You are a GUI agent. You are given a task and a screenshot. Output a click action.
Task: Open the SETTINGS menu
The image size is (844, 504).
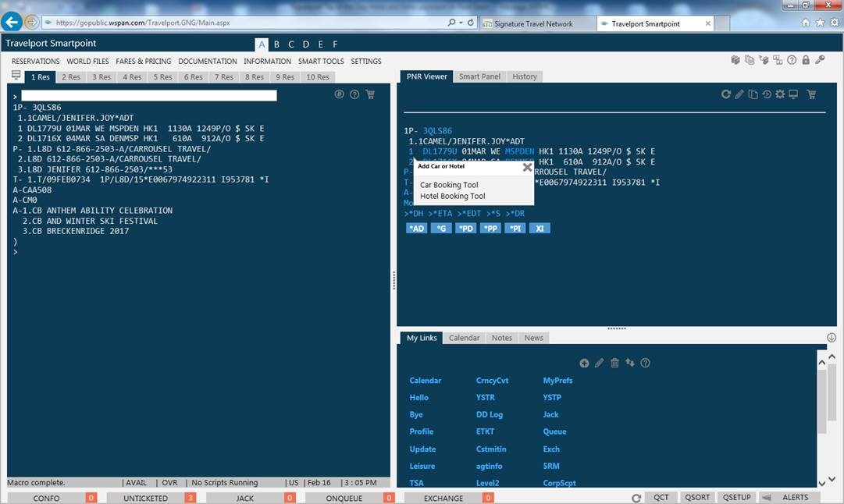click(x=366, y=62)
